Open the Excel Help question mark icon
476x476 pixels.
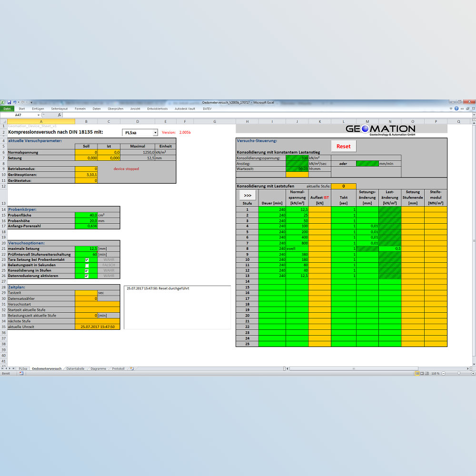tap(456, 109)
